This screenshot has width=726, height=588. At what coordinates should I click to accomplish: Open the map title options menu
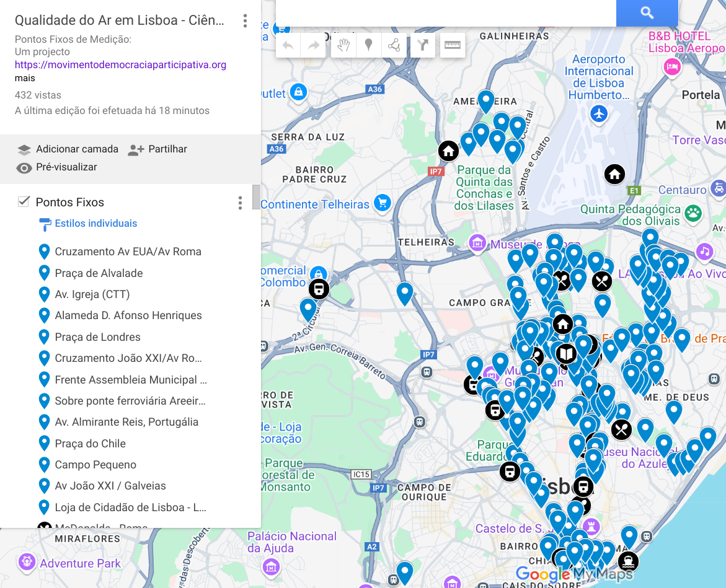245,21
